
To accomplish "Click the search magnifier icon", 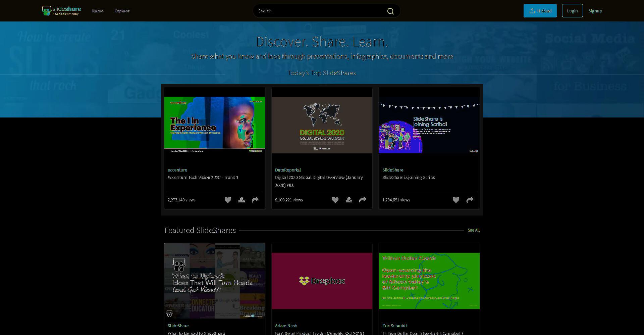I will pyautogui.click(x=390, y=11).
